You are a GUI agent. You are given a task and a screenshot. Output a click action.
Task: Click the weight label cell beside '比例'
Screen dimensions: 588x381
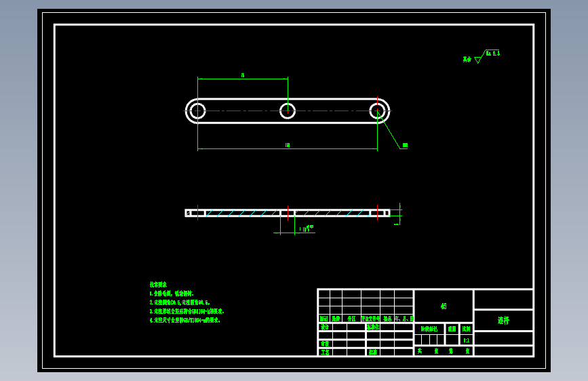pyautogui.click(x=452, y=329)
